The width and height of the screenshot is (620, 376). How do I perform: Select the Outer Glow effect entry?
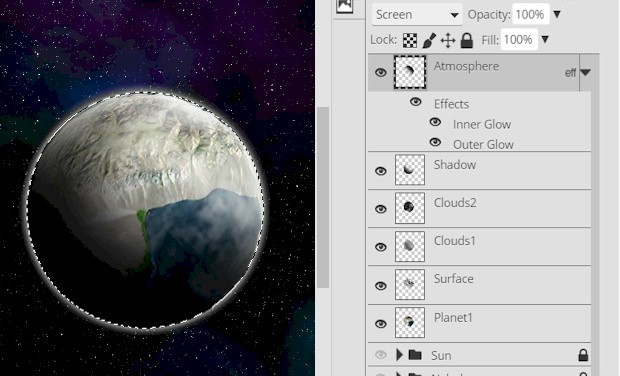pyautogui.click(x=483, y=145)
